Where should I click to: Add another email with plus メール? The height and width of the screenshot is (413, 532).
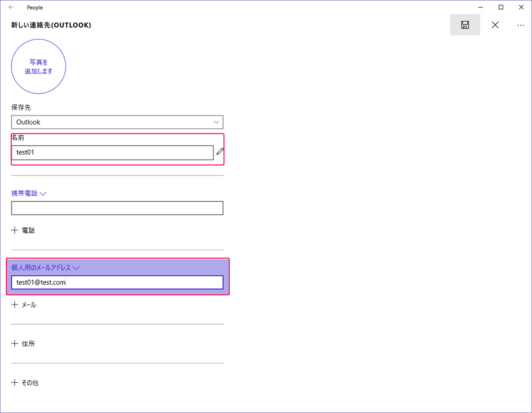[24, 305]
